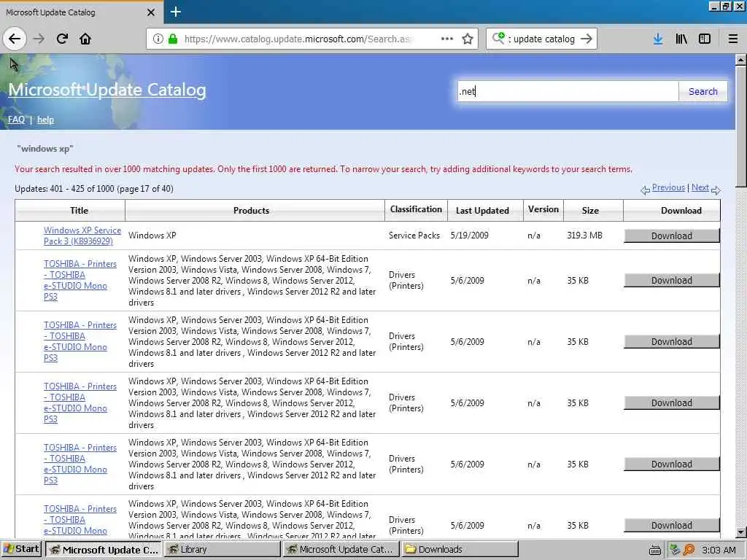
Task: Switch to the Library taskbar window
Action: [222, 550]
